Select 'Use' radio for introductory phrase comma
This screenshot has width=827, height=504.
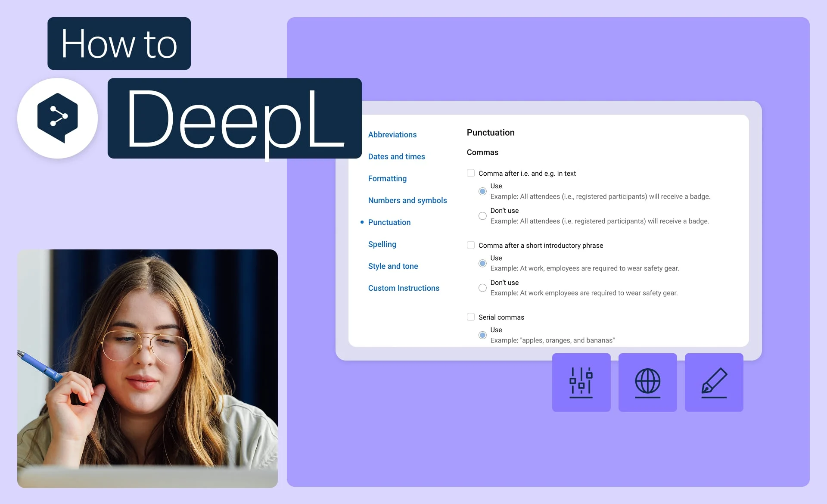coord(482,263)
